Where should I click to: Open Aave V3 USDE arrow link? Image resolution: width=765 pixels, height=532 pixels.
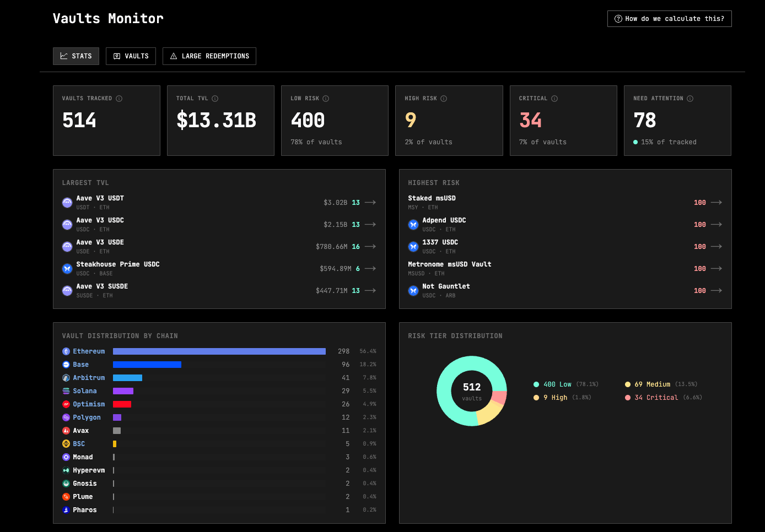pos(370,247)
